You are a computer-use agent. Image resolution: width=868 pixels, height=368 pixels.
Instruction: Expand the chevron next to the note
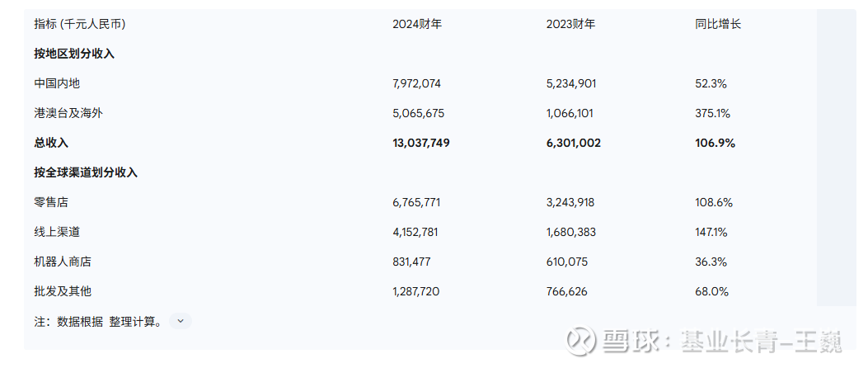pyautogui.click(x=181, y=321)
